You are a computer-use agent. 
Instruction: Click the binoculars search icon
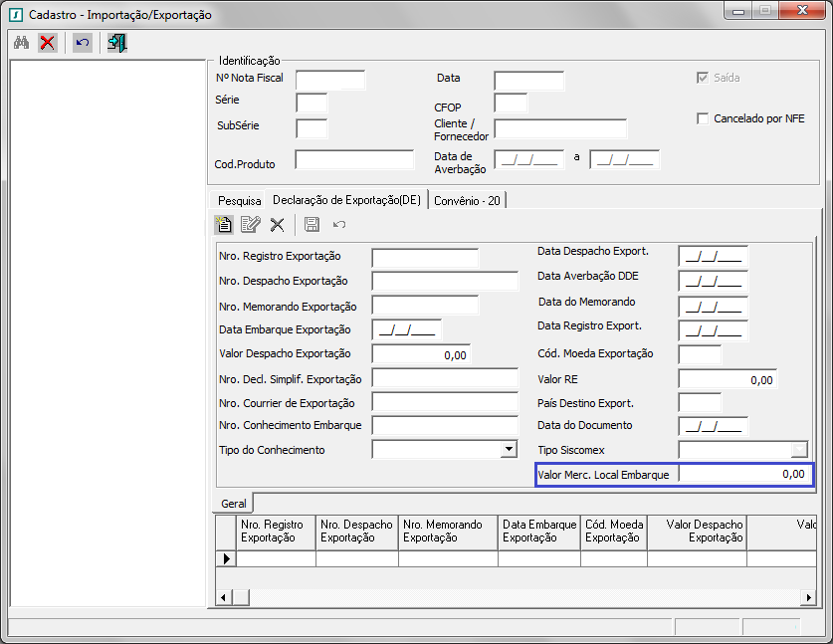(x=21, y=43)
